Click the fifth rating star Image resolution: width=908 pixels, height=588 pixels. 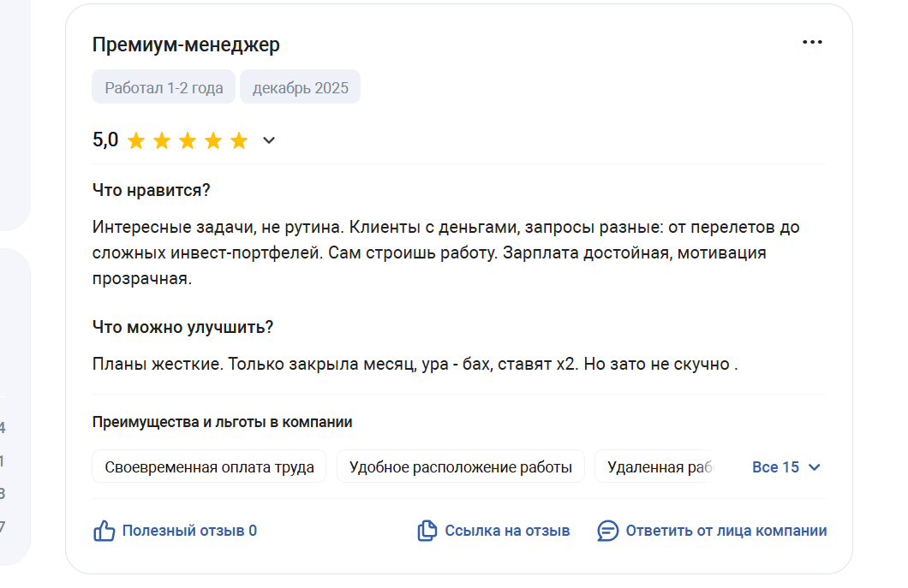(x=239, y=141)
